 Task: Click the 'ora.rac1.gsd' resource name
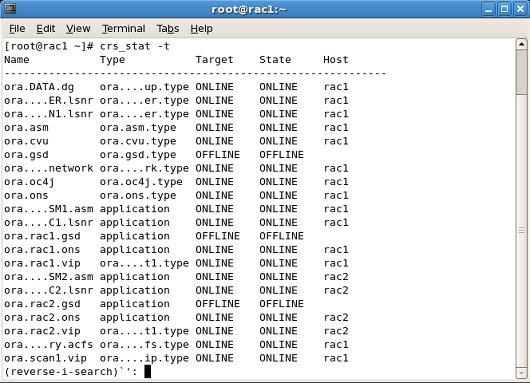pyautogui.click(x=42, y=236)
